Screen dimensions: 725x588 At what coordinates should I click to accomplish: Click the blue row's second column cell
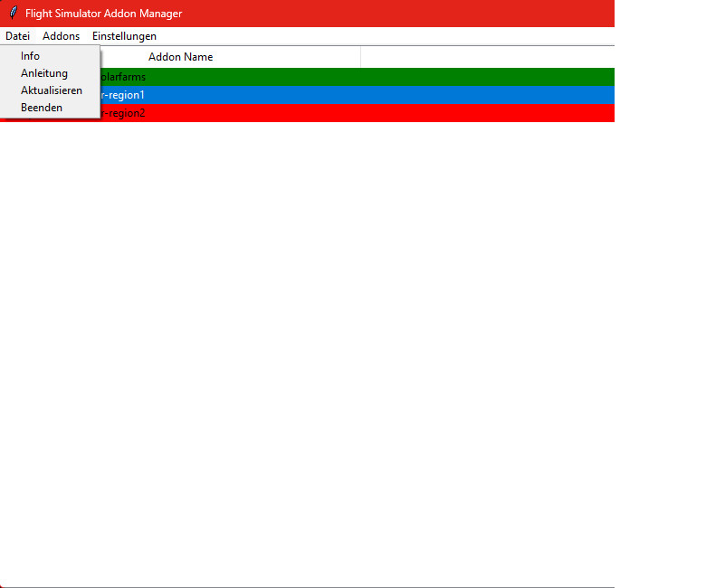pyautogui.click(x=487, y=95)
